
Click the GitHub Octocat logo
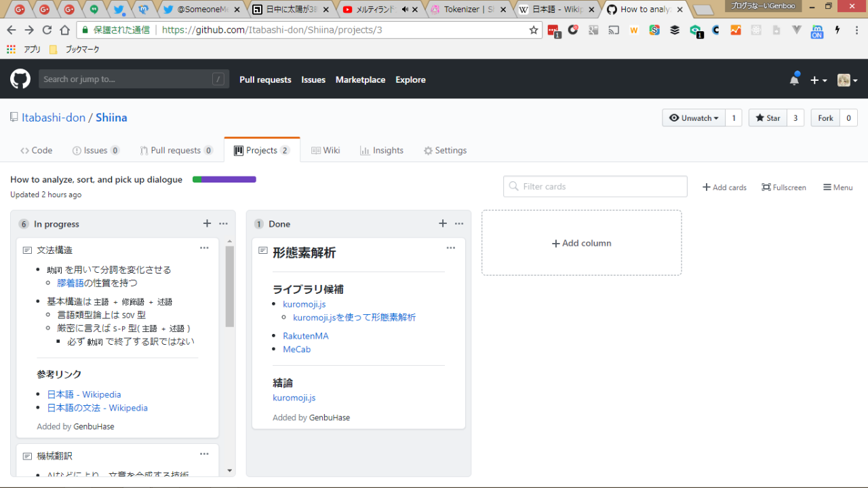coord(20,79)
